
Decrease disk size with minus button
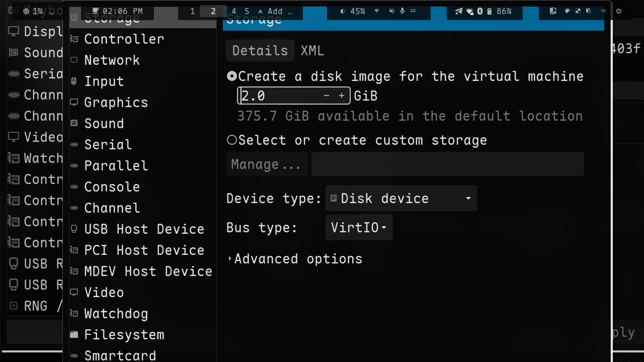click(x=327, y=96)
